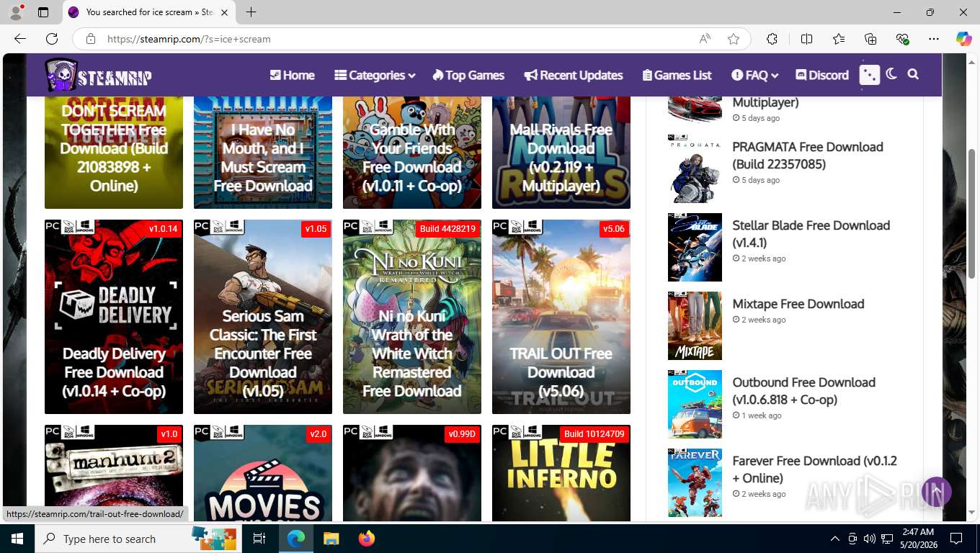Image resolution: width=980 pixels, height=553 pixels.
Task: Open Mall Rivals Free Download card
Action: 561,152
